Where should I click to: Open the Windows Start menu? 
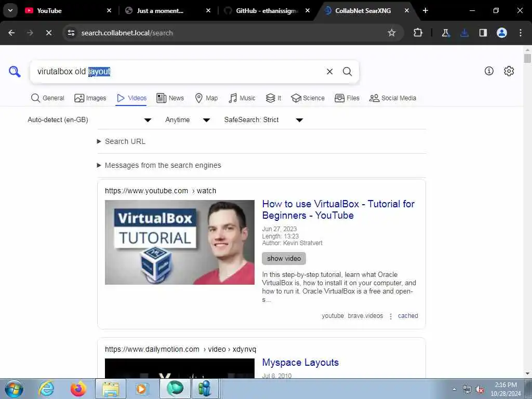pos(14,389)
